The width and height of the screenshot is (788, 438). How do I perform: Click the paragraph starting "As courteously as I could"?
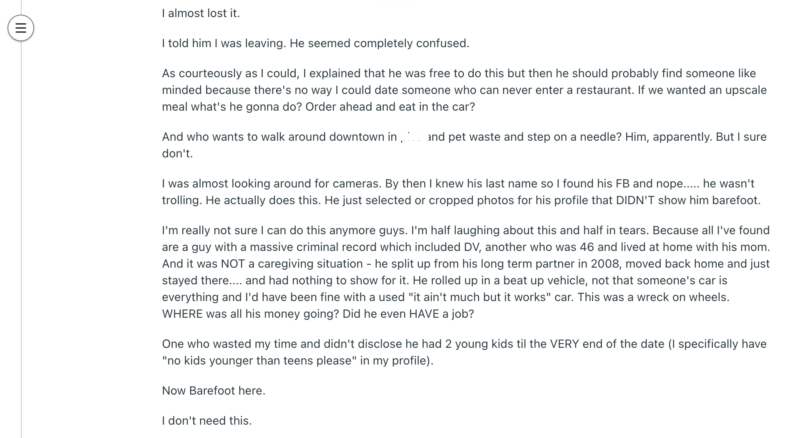(464, 90)
